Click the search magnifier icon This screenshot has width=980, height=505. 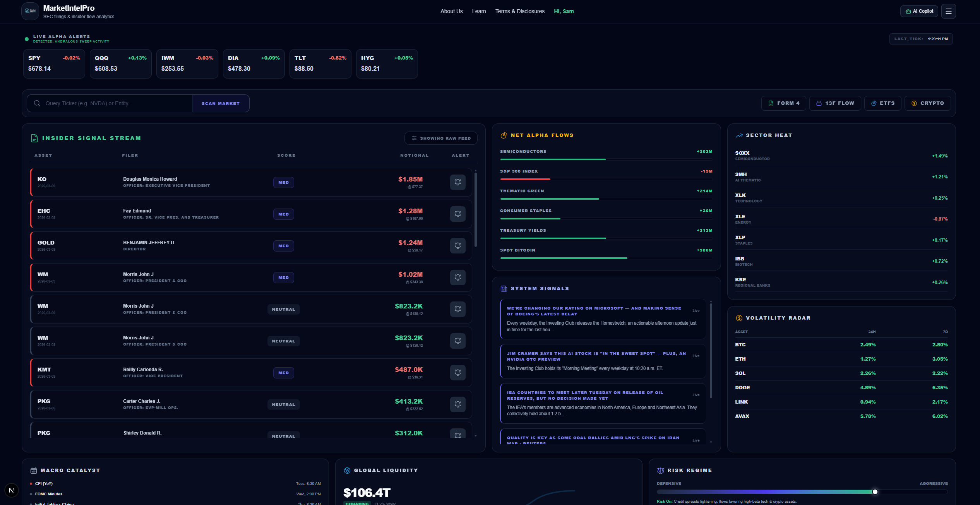point(37,103)
